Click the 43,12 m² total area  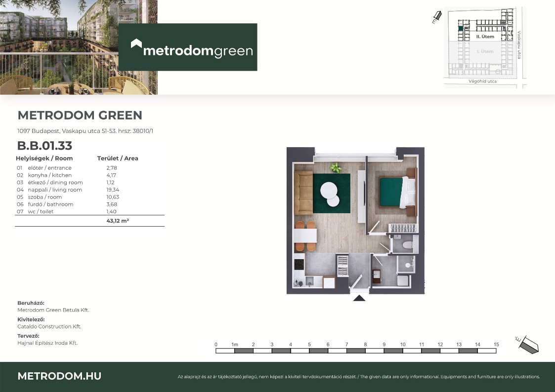(x=118, y=221)
